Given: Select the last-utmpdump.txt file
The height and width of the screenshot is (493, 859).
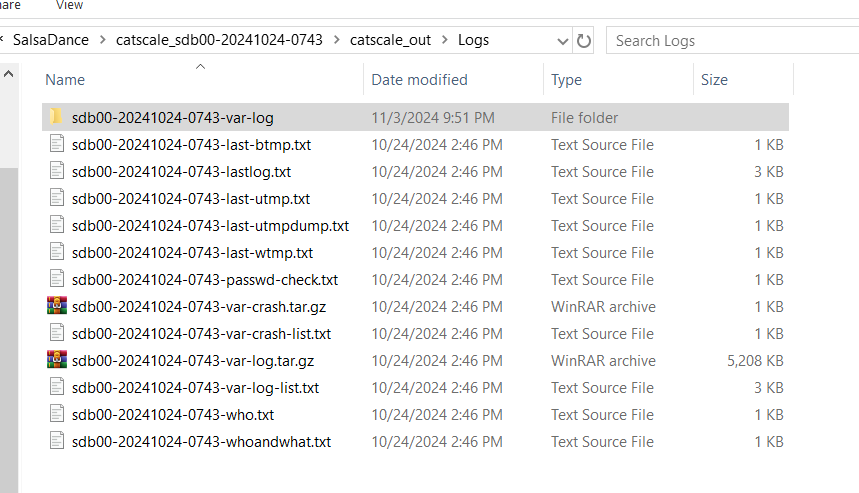Looking at the screenshot, I should point(210,226).
